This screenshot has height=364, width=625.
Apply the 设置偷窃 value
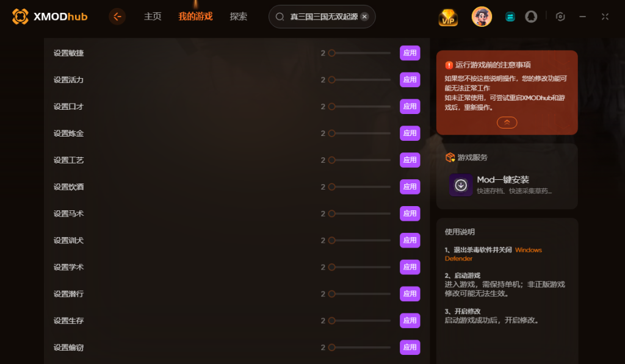coord(410,348)
